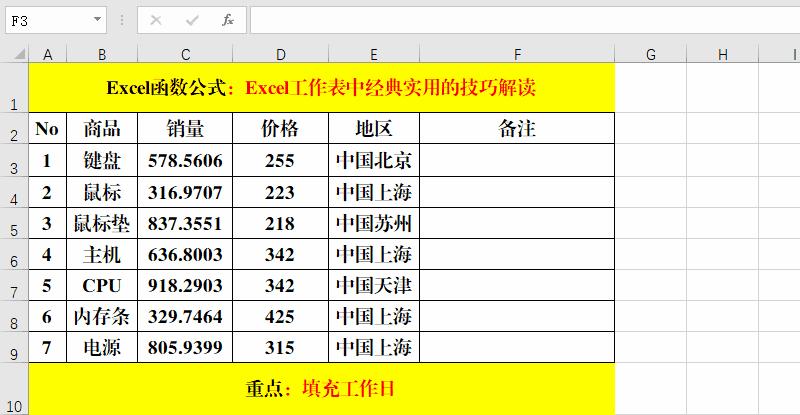Click the '地区' header cell
Image resolution: width=800 pixels, height=415 pixels.
click(374, 128)
